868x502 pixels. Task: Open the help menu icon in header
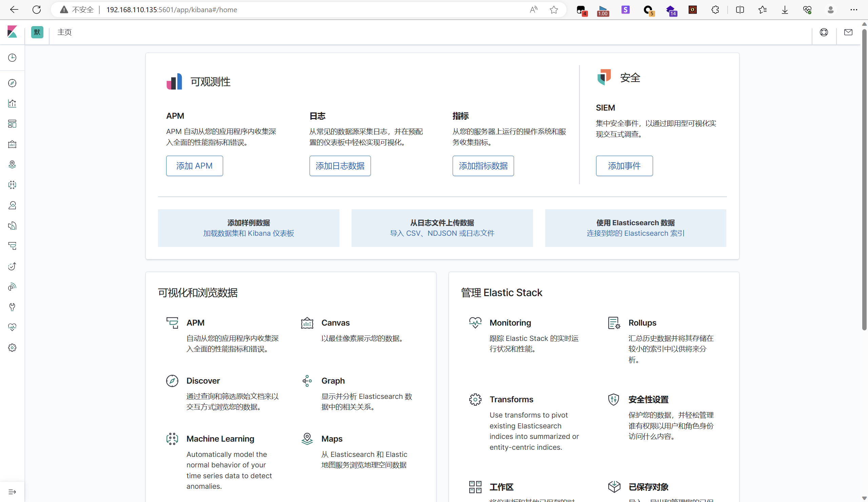coord(824,32)
